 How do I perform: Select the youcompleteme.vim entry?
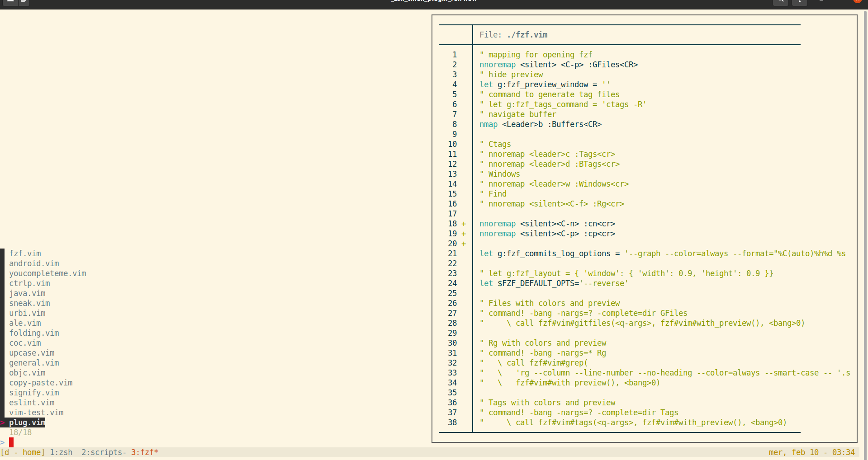coord(47,273)
